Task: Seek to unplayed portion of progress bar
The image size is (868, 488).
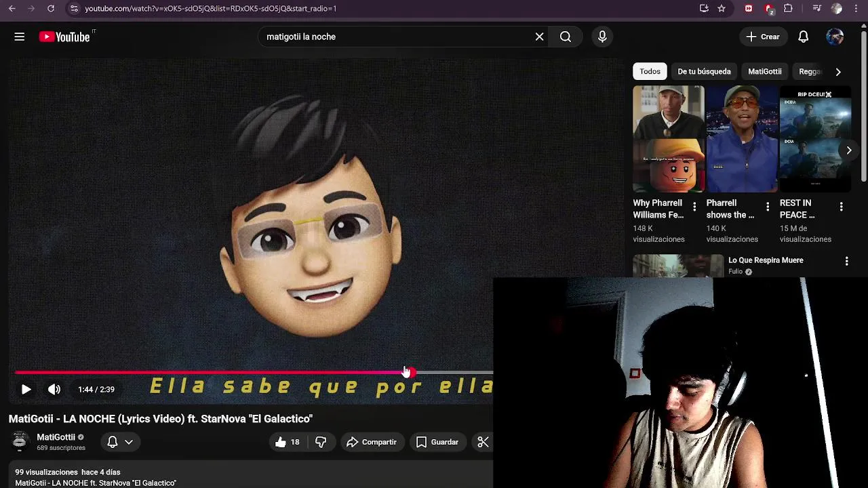Action: tap(454, 372)
